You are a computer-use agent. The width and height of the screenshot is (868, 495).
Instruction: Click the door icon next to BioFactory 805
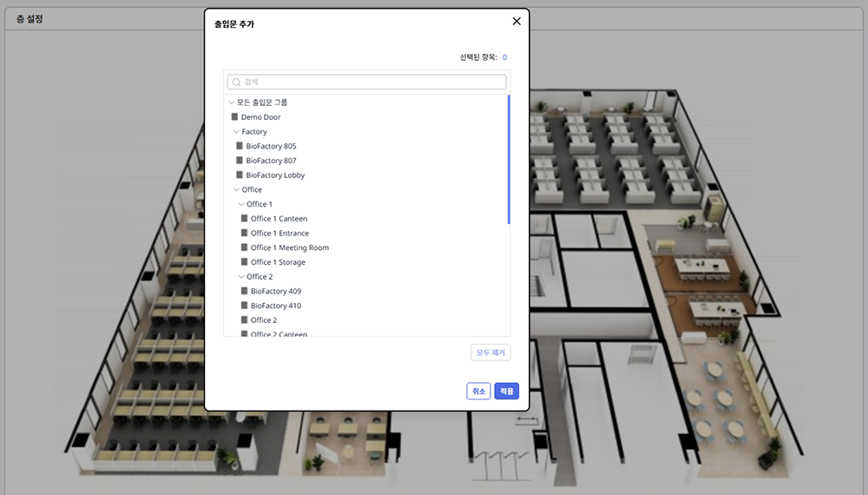pyautogui.click(x=240, y=147)
